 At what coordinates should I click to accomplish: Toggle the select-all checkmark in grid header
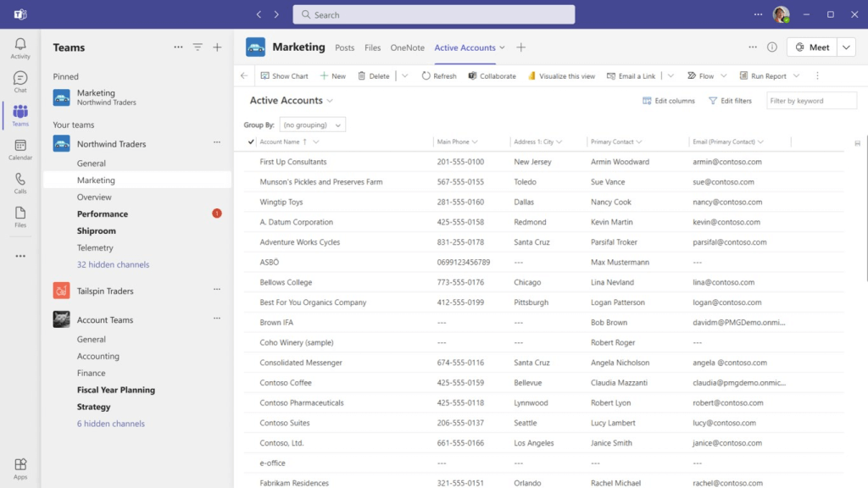point(251,141)
